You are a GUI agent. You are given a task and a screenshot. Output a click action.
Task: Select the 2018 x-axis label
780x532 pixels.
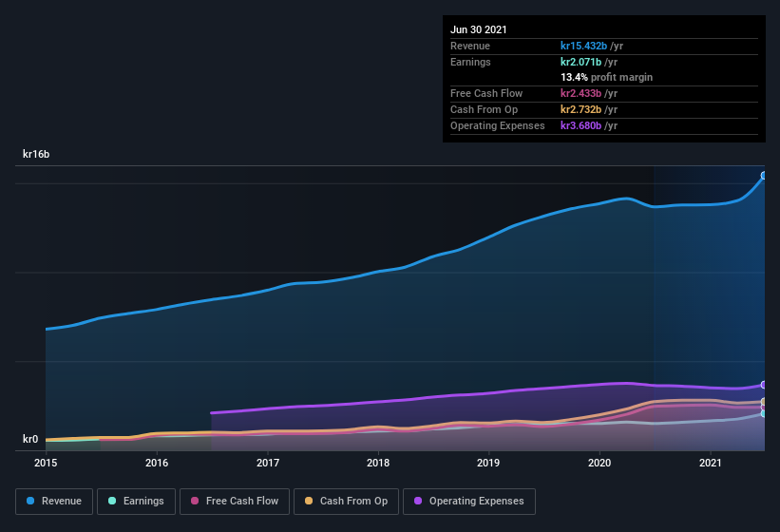(x=378, y=463)
